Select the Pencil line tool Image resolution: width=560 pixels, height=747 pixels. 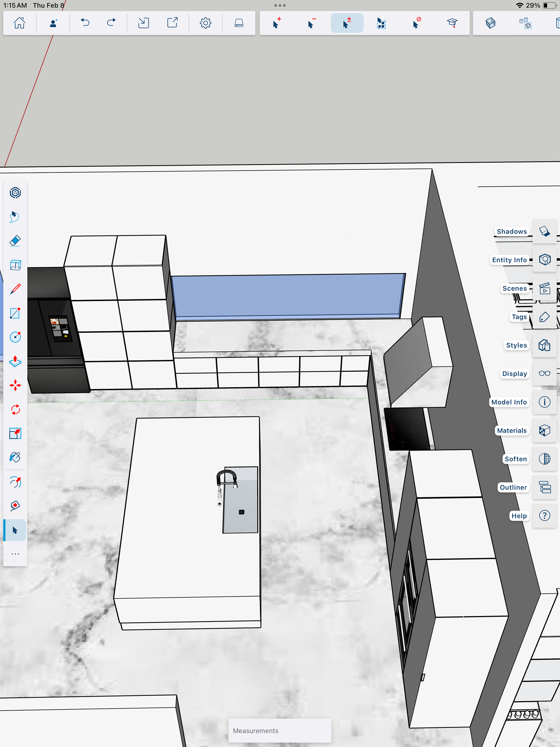click(x=15, y=289)
